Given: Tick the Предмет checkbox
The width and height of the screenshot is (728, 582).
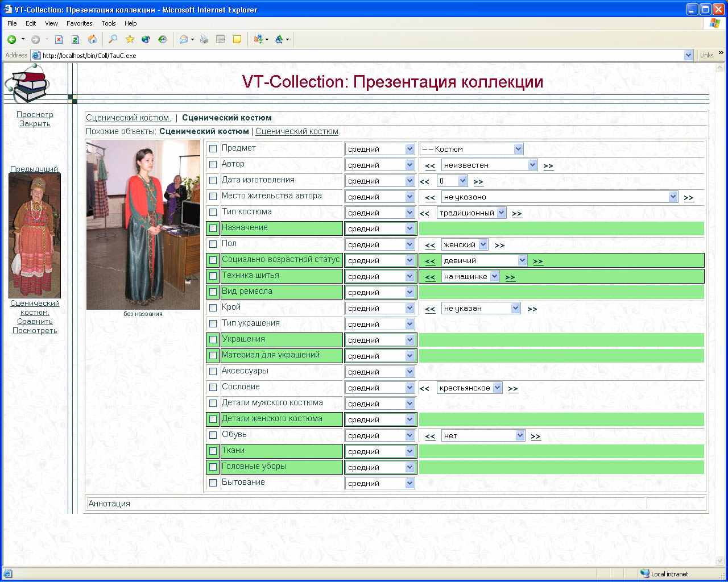Looking at the screenshot, I should [x=213, y=149].
